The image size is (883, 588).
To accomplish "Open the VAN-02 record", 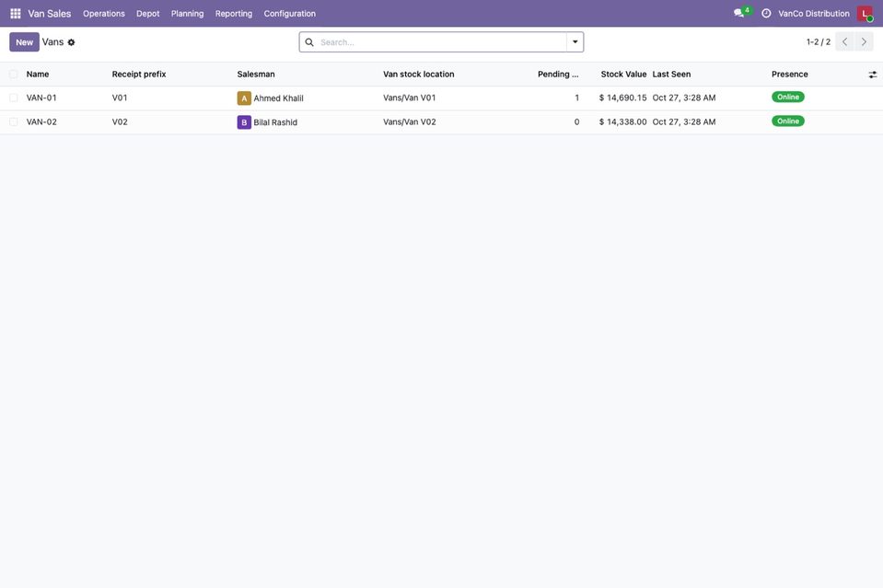I will coord(41,122).
